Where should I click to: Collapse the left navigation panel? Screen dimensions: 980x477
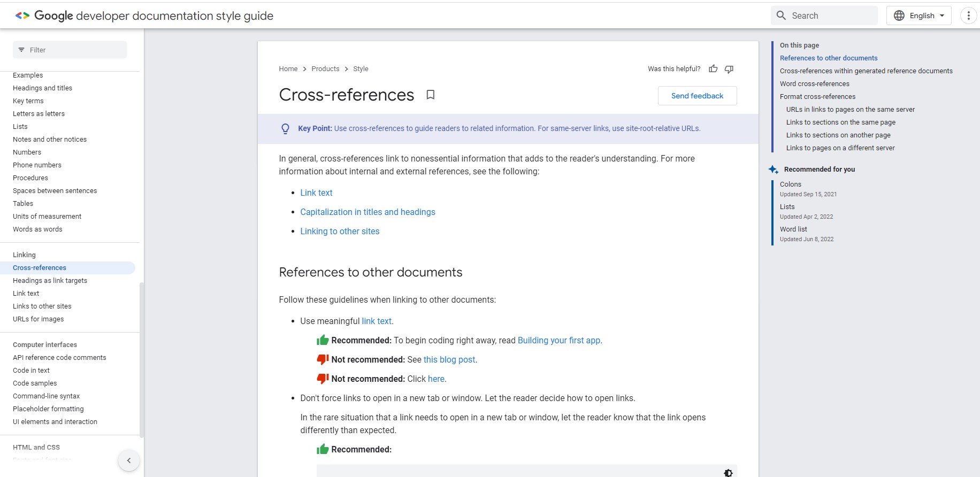click(129, 460)
